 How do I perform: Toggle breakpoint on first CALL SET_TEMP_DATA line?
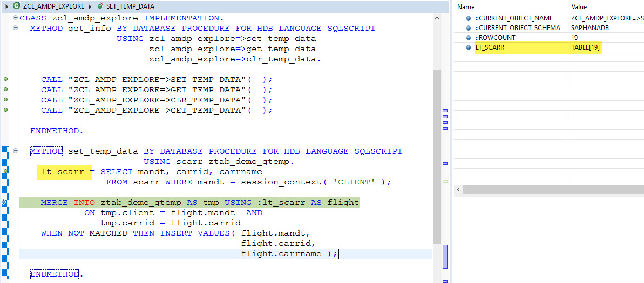[5, 80]
